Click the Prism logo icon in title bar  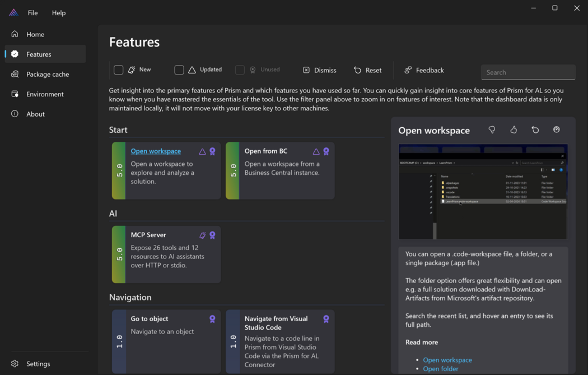click(x=13, y=13)
